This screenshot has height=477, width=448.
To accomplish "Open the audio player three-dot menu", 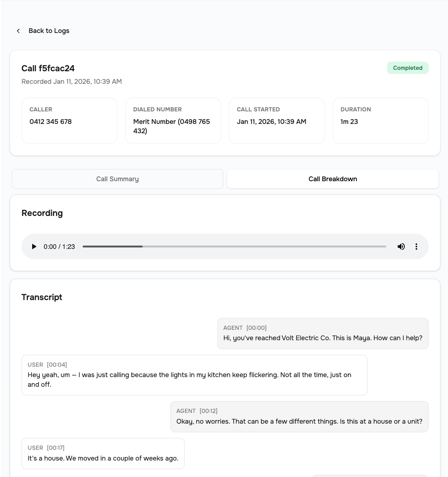I will click(416, 246).
